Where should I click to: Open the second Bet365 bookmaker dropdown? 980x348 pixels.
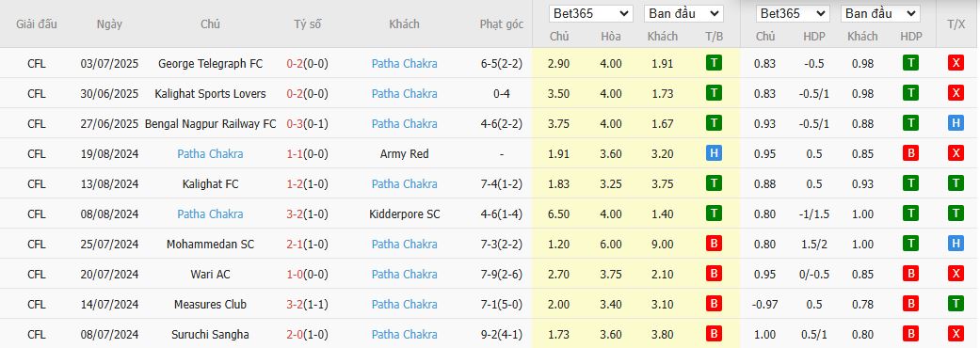(793, 13)
